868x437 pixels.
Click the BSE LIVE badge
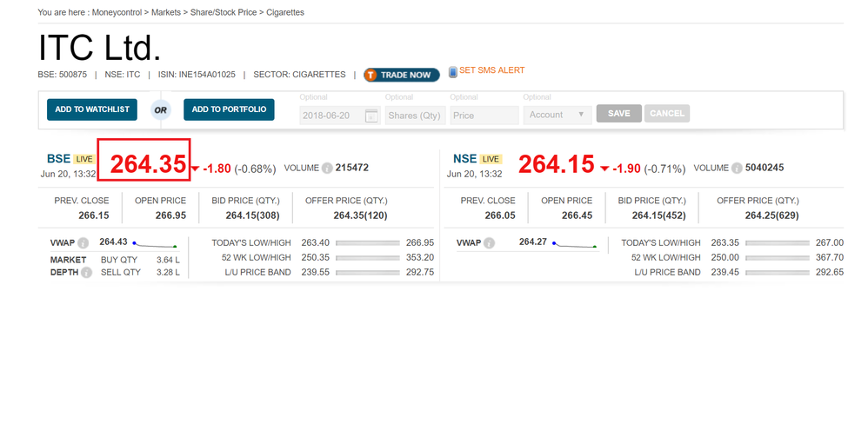point(84,159)
